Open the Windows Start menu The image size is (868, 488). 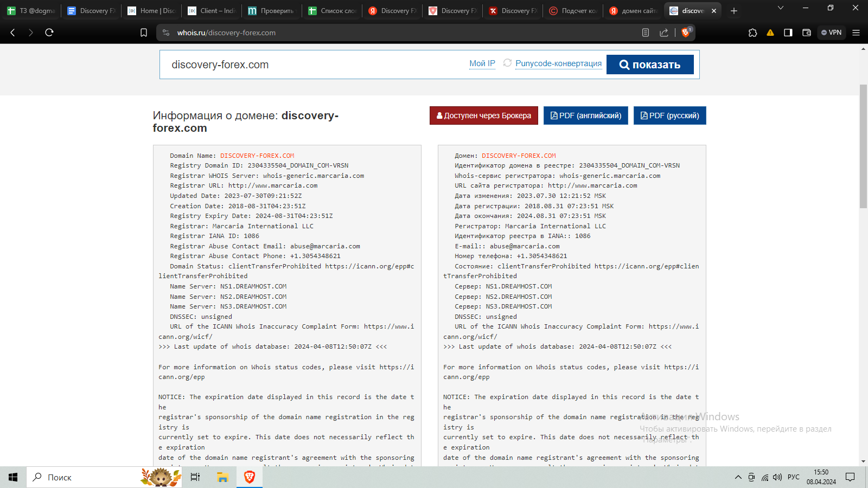click(13, 477)
